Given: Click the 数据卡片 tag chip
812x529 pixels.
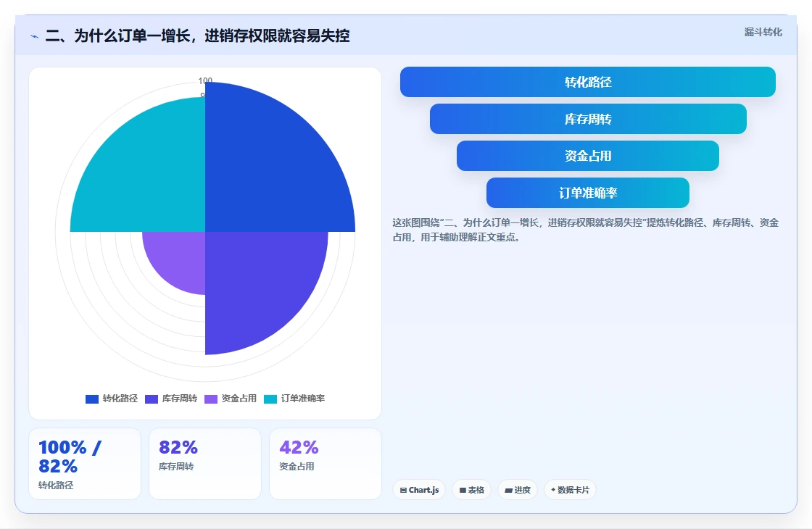Looking at the screenshot, I should pyautogui.click(x=570, y=490).
